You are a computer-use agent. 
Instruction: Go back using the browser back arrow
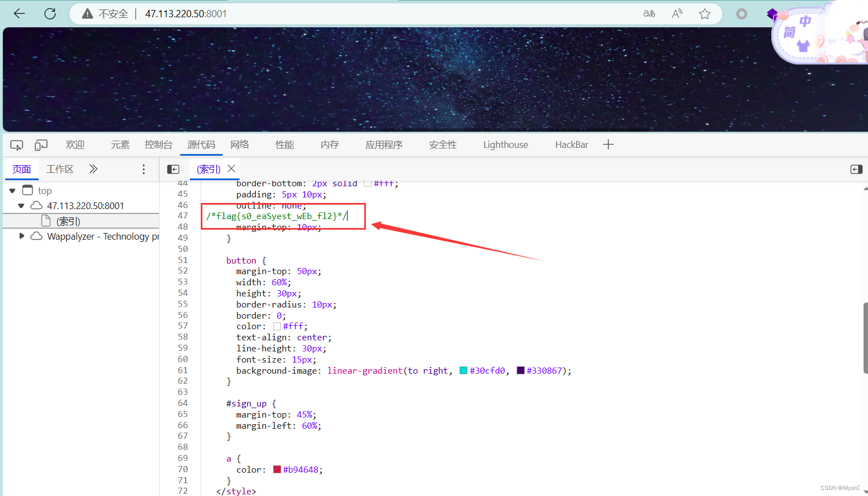[x=19, y=13]
